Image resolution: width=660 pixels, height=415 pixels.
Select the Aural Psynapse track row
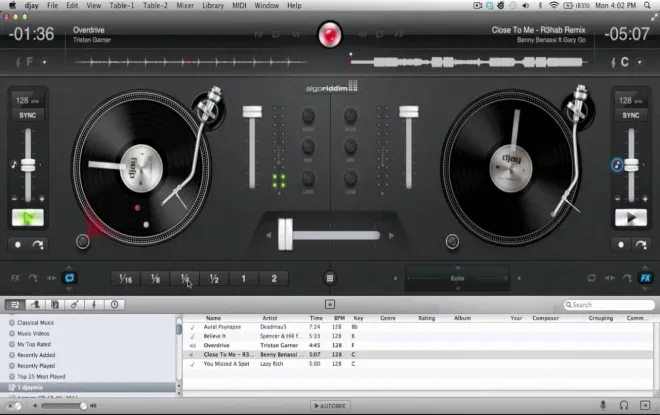418,327
